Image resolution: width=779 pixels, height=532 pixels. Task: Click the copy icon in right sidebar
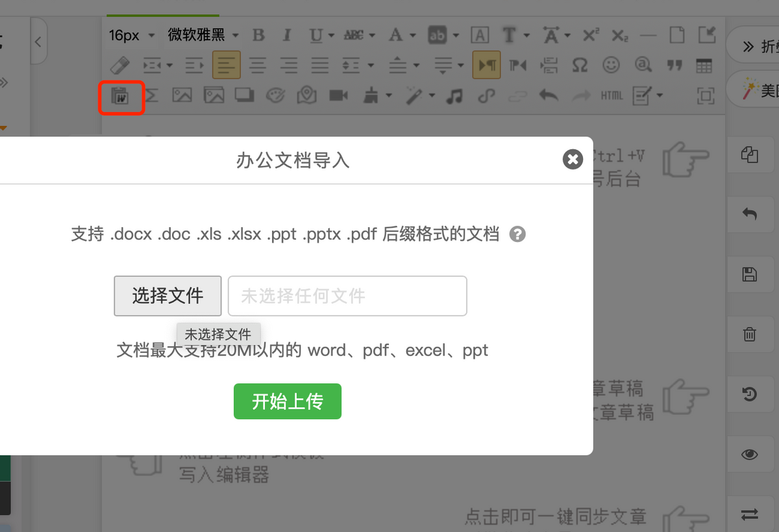[749, 154]
